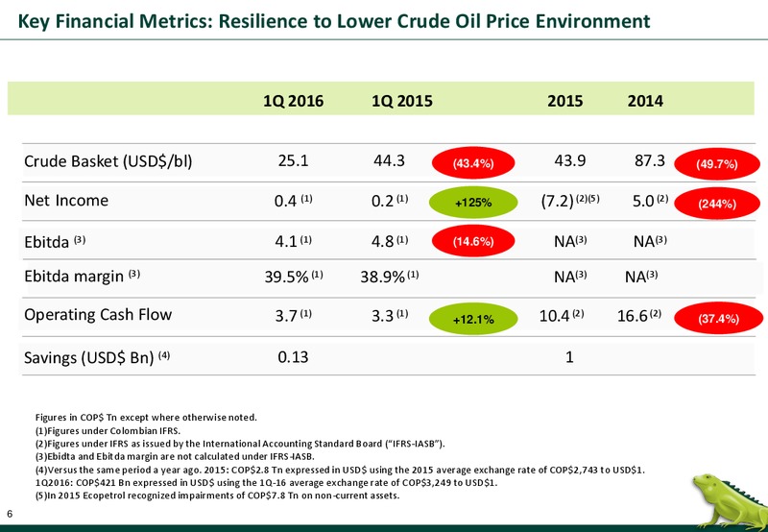Image resolution: width=768 pixels, height=532 pixels.
Task: Click the crude basket value 44.3
Action: [390, 160]
